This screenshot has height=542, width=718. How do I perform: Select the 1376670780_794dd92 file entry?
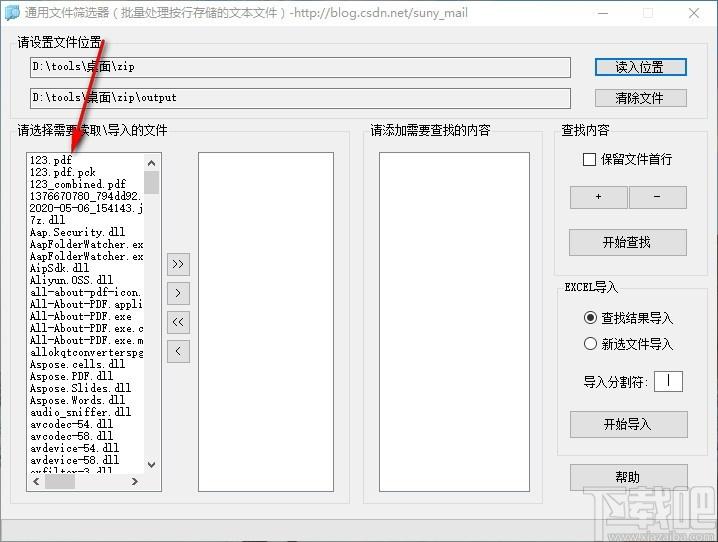(x=86, y=196)
